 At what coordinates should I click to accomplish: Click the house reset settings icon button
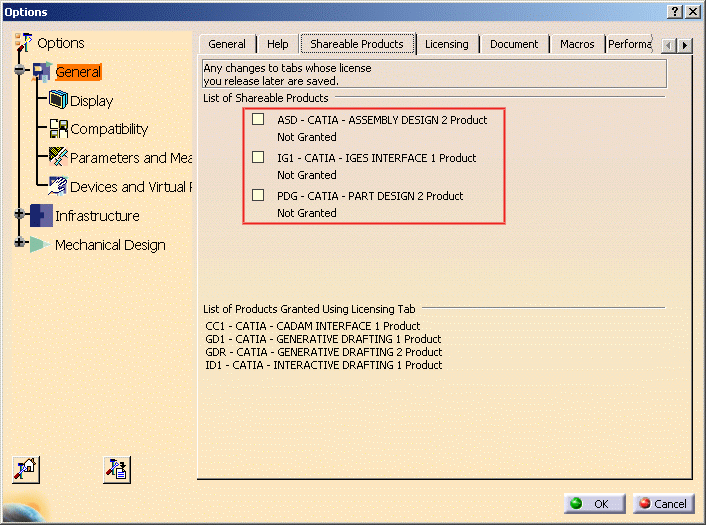point(26,470)
